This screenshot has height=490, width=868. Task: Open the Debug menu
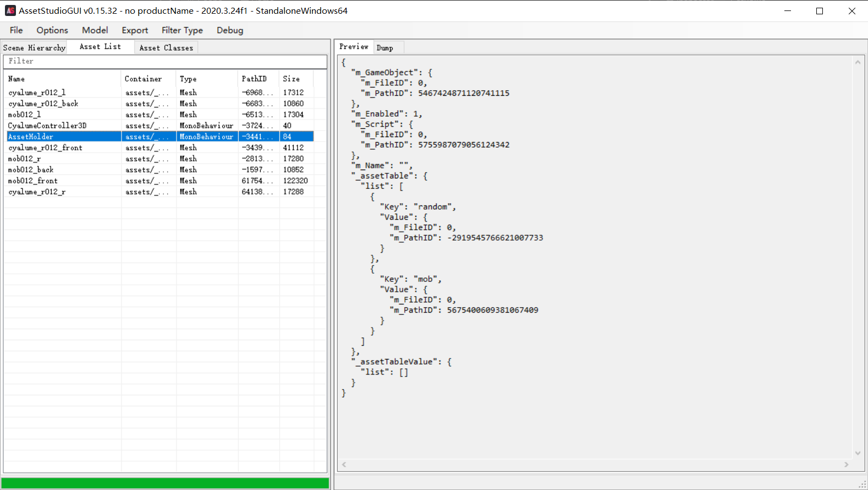point(230,30)
